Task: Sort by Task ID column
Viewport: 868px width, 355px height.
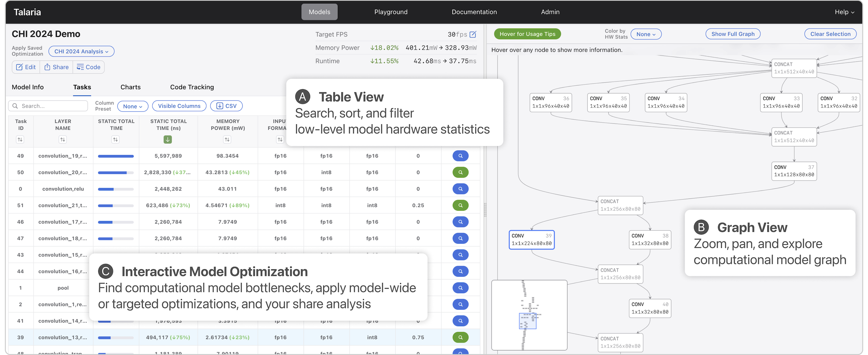Action: tap(20, 140)
